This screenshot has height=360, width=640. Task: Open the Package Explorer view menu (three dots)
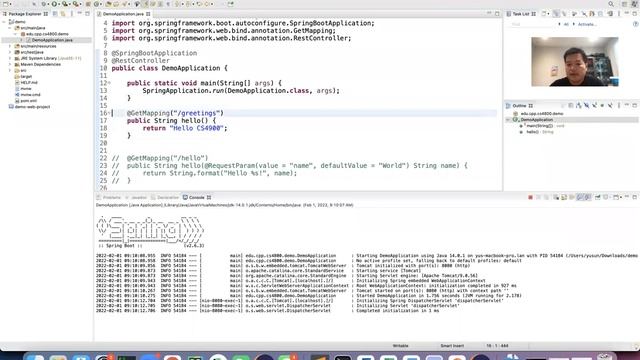point(72,14)
